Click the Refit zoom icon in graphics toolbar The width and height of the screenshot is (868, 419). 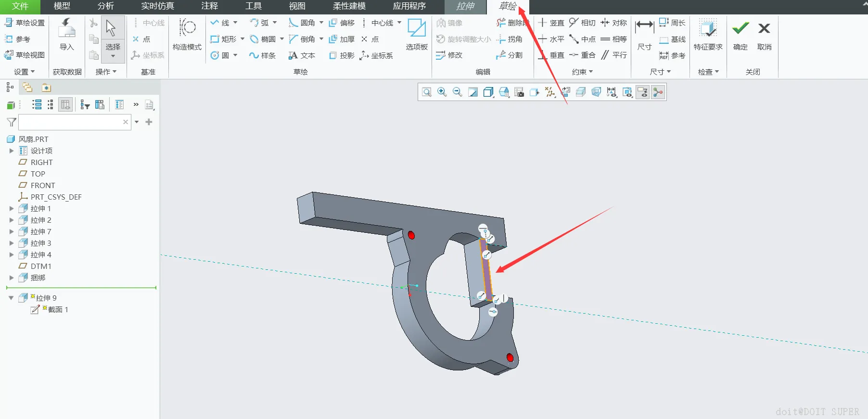pyautogui.click(x=427, y=92)
